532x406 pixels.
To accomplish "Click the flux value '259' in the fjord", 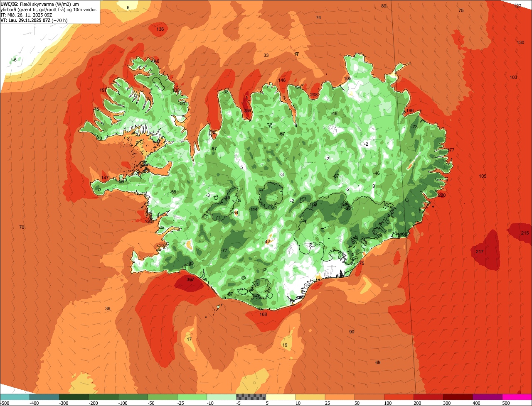I will (x=247, y=110).
